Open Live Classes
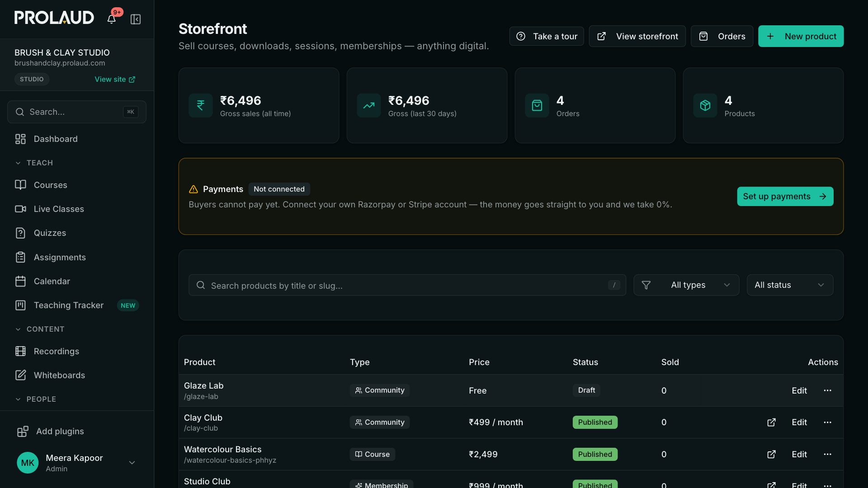Image resolution: width=868 pixels, height=488 pixels. click(x=77, y=209)
